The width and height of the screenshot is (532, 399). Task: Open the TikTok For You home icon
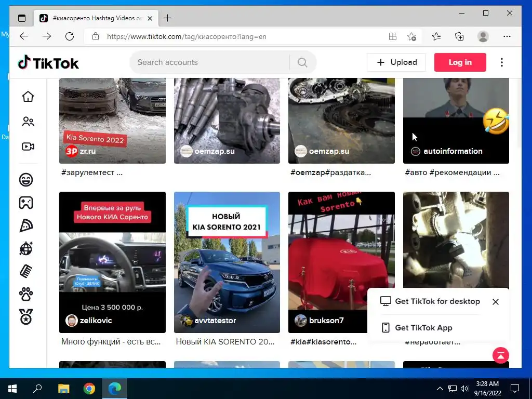28,96
